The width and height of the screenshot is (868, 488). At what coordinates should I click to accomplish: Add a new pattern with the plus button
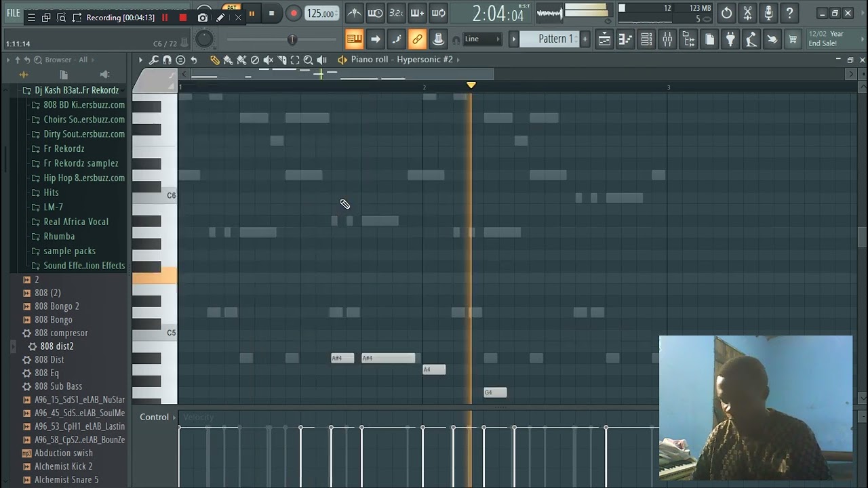(585, 39)
